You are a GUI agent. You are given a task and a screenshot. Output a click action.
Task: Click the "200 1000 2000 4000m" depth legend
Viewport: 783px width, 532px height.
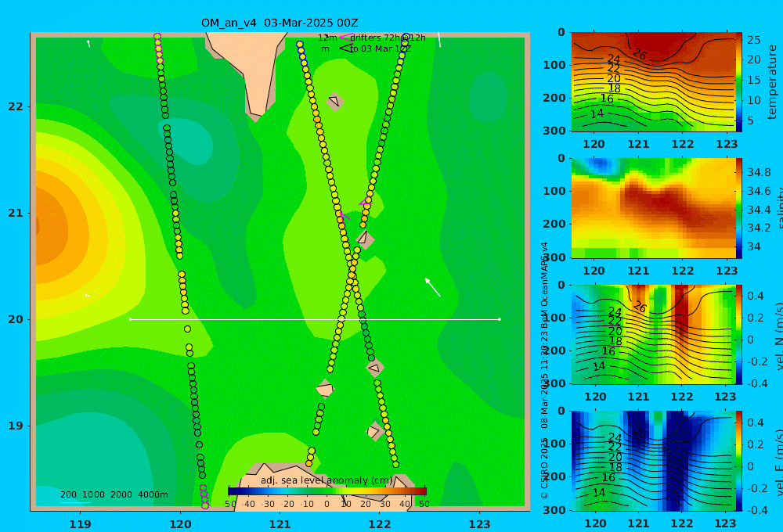coord(114,494)
